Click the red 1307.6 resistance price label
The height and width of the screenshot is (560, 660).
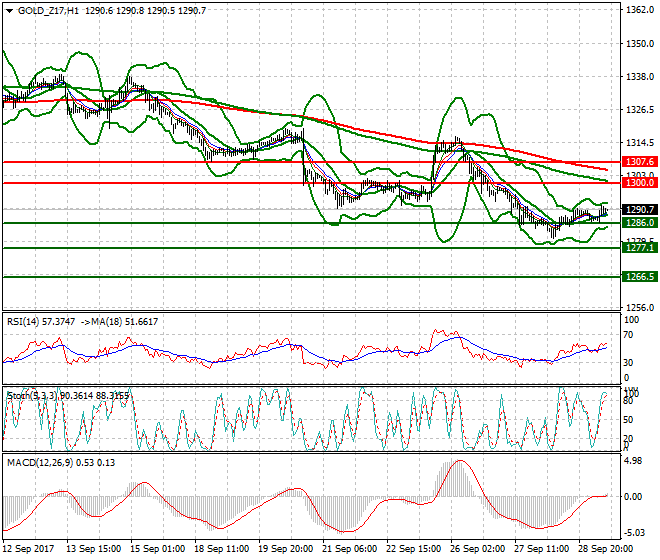pos(638,161)
